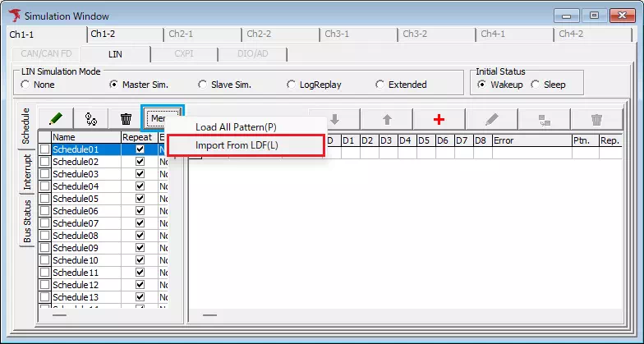Select Schedule08 in the schedule list
This screenshot has height=344, width=644.
tap(76, 236)
